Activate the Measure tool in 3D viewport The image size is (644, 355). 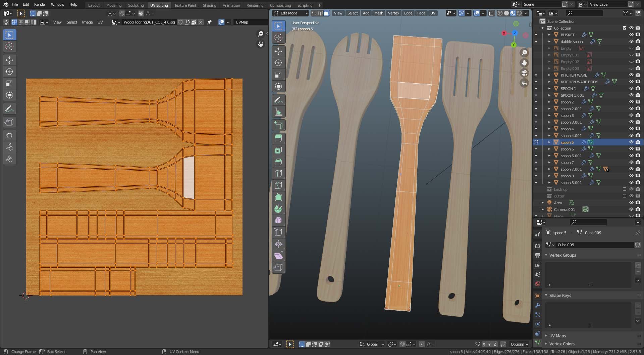click(x=278, y=112)
